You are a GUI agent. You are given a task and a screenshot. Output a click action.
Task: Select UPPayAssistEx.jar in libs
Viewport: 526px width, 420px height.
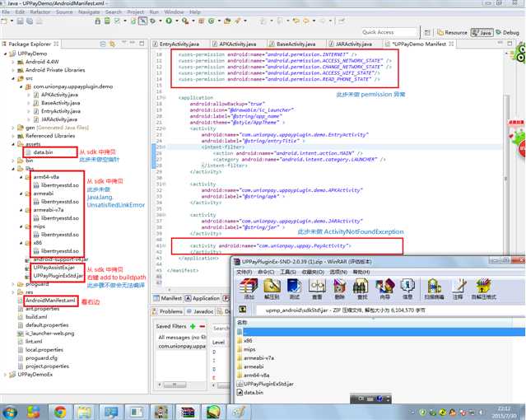[x=54, y=268]
